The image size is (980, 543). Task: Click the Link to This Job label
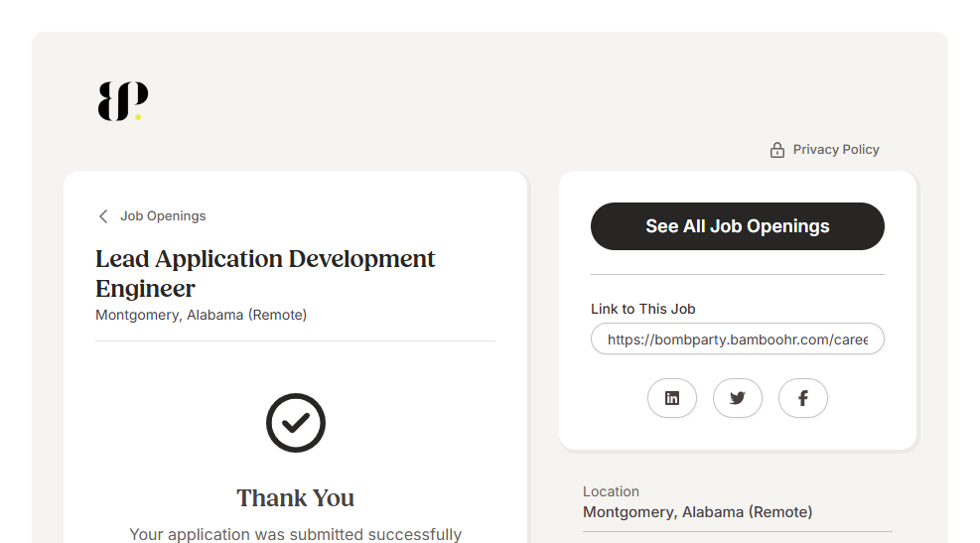click(643, 309)
